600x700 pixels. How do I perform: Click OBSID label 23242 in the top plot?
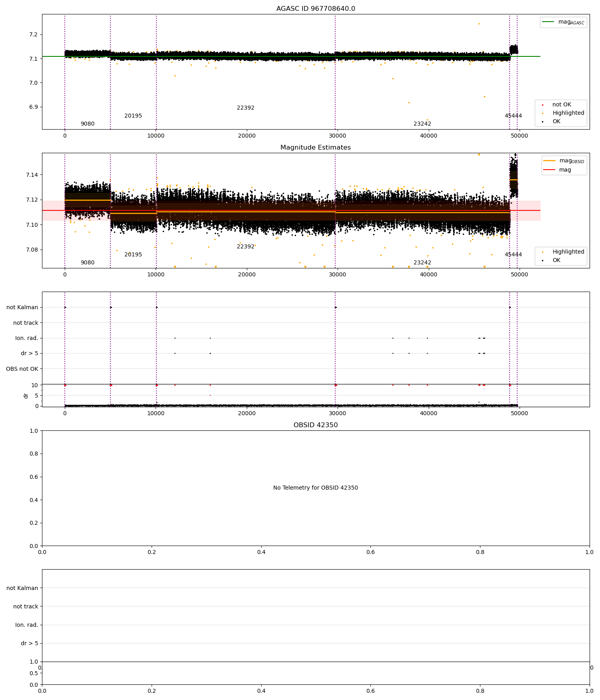[x=422, y=124]
